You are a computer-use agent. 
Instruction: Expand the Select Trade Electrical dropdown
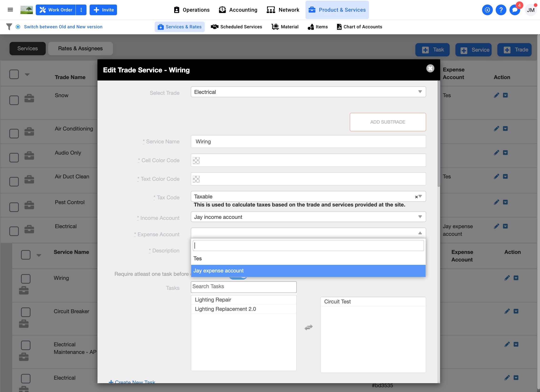click(308, 92)
